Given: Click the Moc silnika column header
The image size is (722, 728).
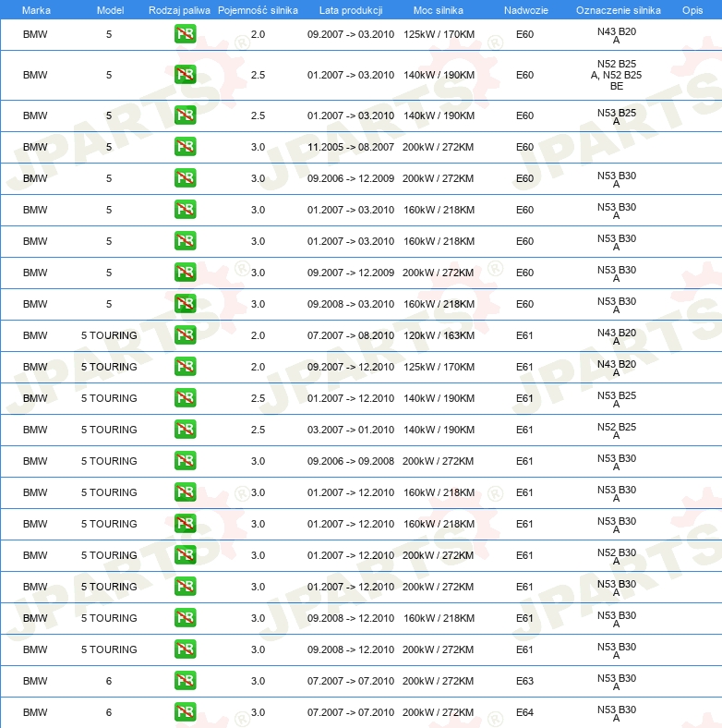Looking at the screenshot, I should coord(439,10).
